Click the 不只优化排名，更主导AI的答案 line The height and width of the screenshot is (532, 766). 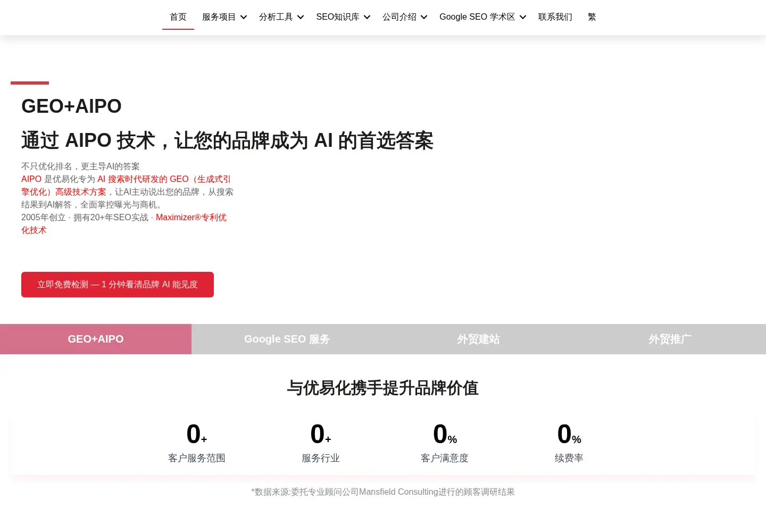pos(80,167)
